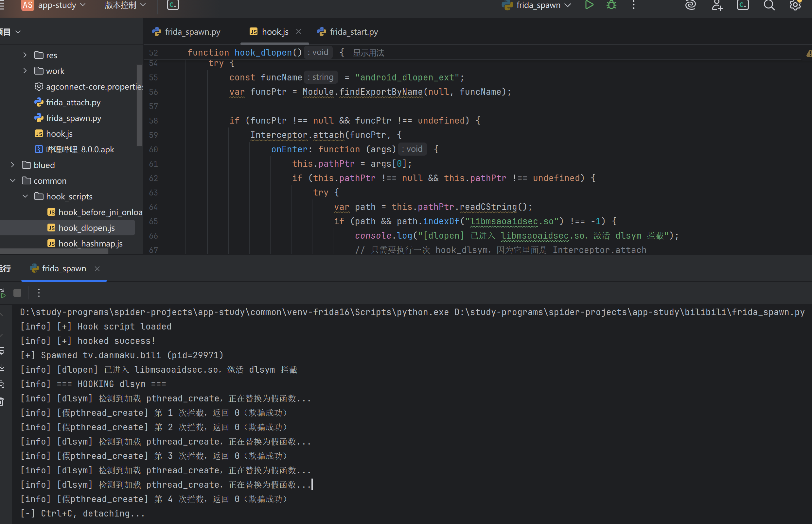Open agconnect-core.properties file
This screenshot has height=524, width=812.
pos(89,87)
